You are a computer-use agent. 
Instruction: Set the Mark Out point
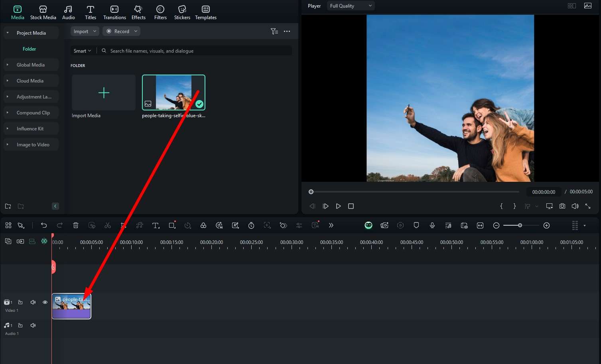click(x=514, y=206)
